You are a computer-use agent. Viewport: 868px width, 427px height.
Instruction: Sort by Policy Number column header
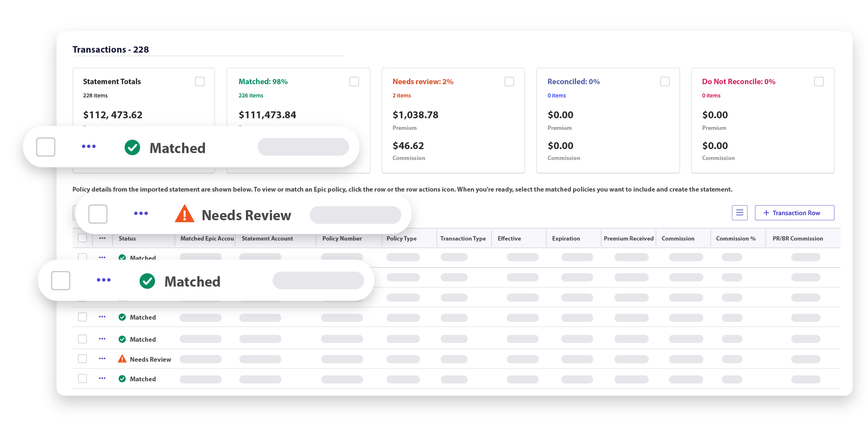pyautogui.click(x=342, y=238)
